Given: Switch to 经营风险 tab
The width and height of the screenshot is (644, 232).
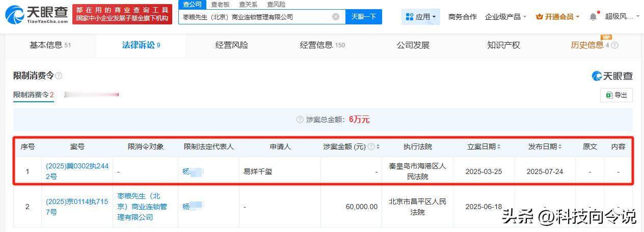Looking at the screenshot, I should [x=232, y=45].
